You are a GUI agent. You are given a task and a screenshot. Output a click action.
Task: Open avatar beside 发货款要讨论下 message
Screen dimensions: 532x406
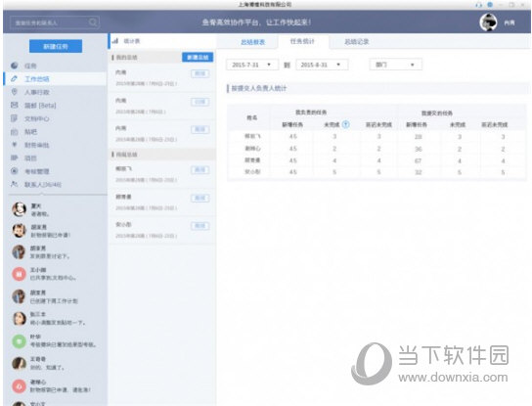point(19,251)
